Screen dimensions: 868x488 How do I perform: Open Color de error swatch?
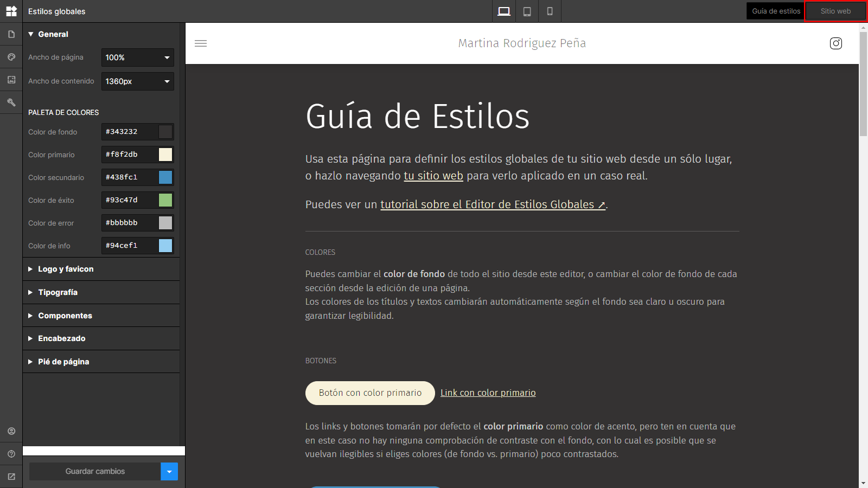[x=165, y=223]
